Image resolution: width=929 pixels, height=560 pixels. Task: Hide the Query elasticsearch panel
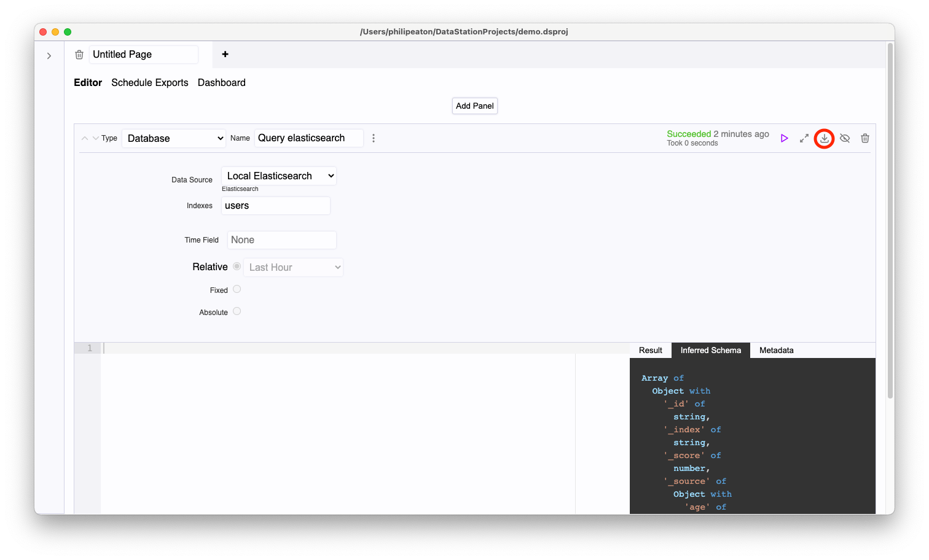(845, 138)
